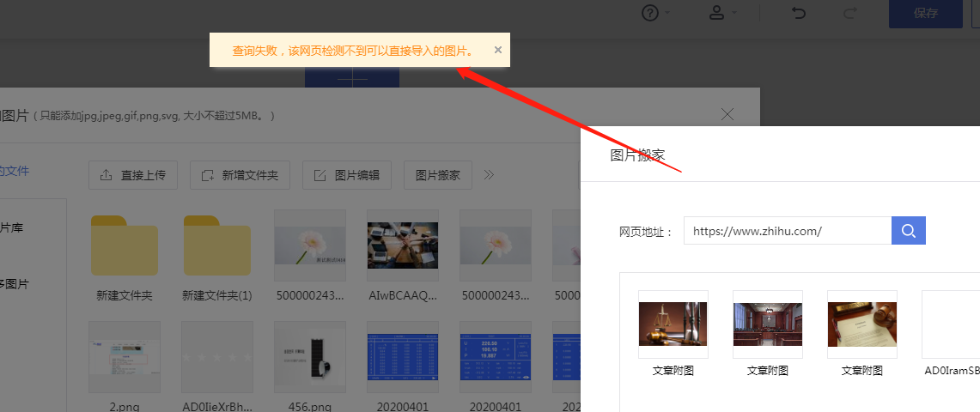Close the image picker dialog
This screenshot has height=412, width=980.
(x=727, y=114)
